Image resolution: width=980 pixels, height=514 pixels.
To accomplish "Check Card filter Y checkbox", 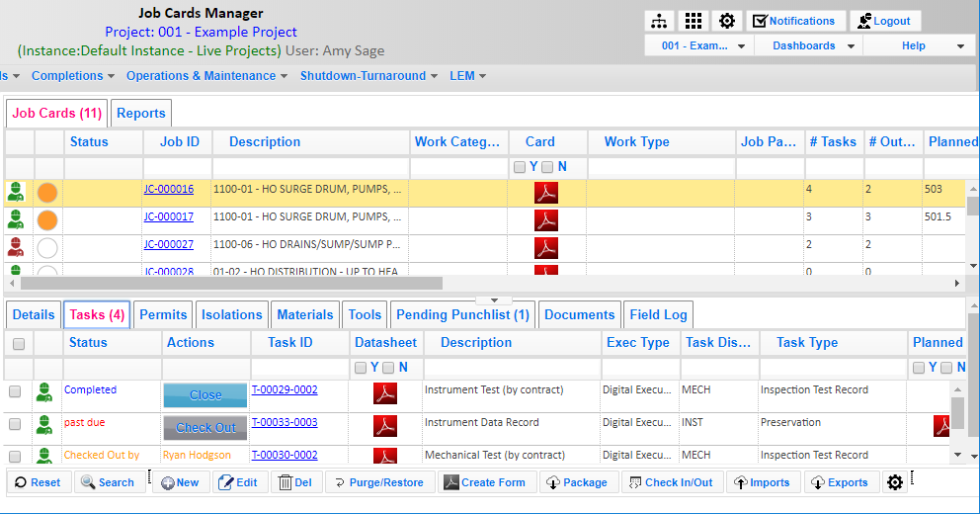I will (520, 167).
